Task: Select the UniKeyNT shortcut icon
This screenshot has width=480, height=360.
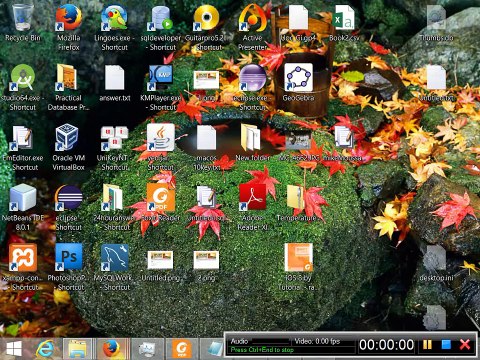Action: [x=114, y=137]
